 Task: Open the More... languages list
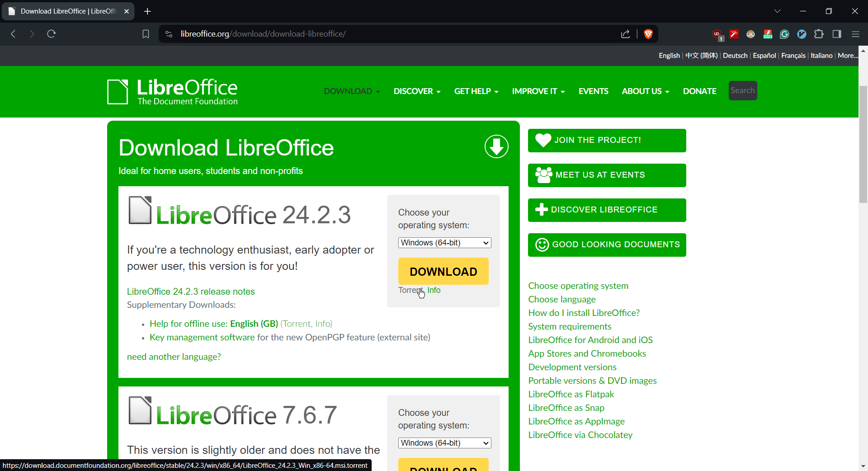848,56
